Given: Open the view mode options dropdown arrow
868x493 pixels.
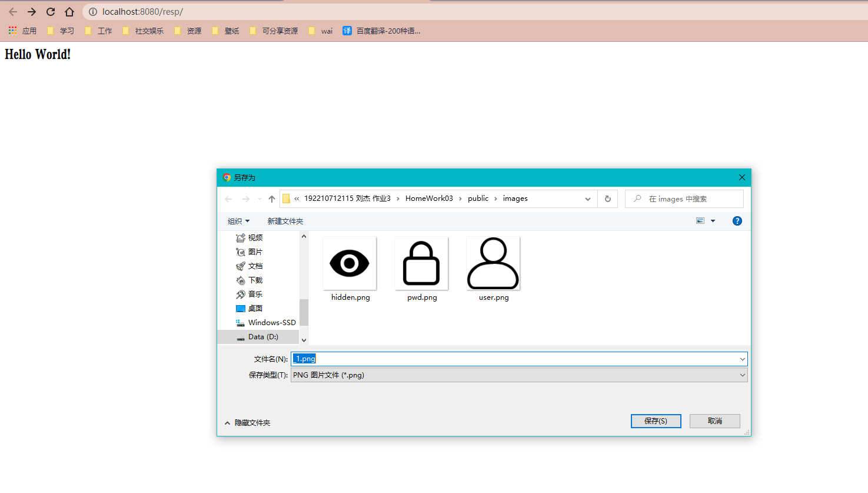Looking at the screenshot, I should (x=713, y=221).
